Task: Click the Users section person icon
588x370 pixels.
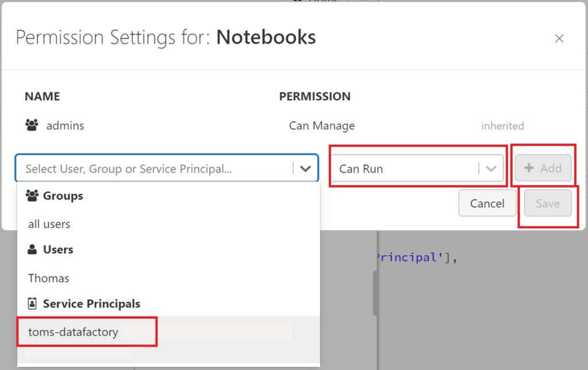Action: tap(32, 250)
